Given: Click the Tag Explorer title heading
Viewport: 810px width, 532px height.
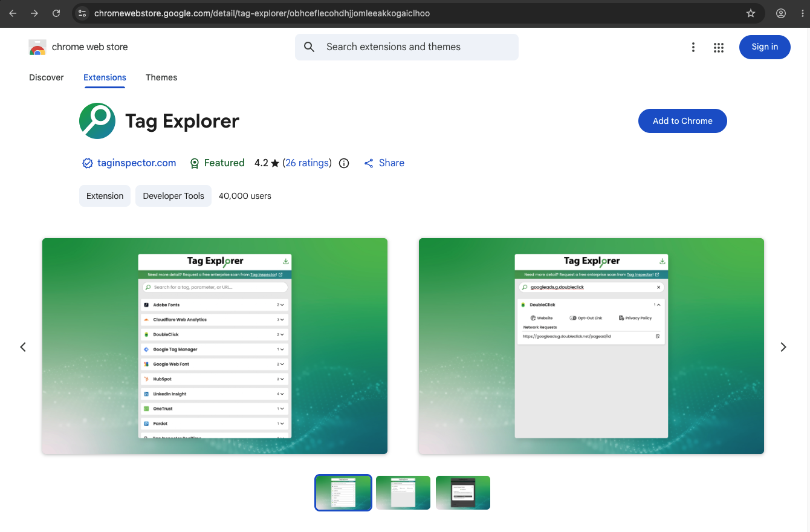Looking at the screenshot, I should click(x=182, y=121).
